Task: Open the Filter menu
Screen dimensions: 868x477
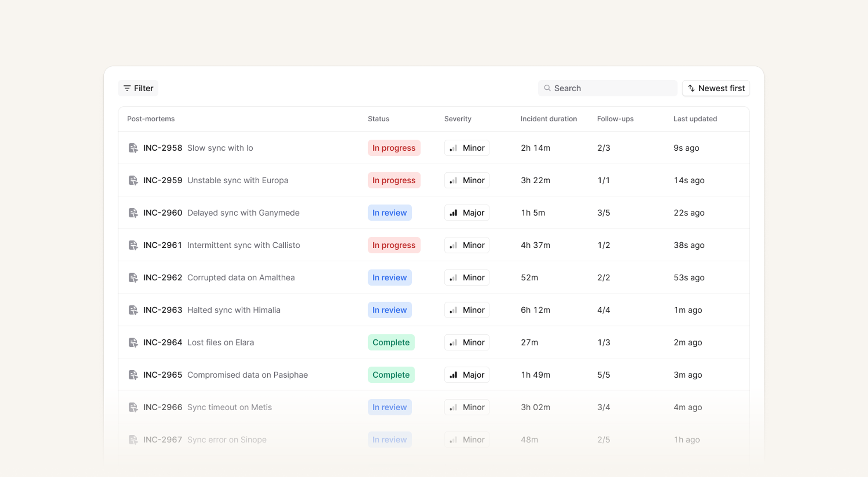Action: 138,88
